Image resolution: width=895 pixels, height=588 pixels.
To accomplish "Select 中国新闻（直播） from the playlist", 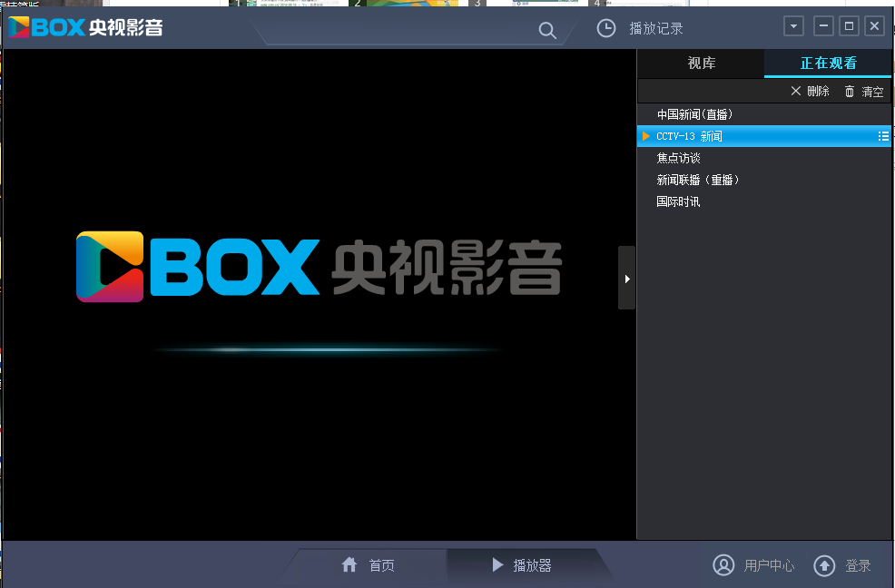I will tap(695, 113).
